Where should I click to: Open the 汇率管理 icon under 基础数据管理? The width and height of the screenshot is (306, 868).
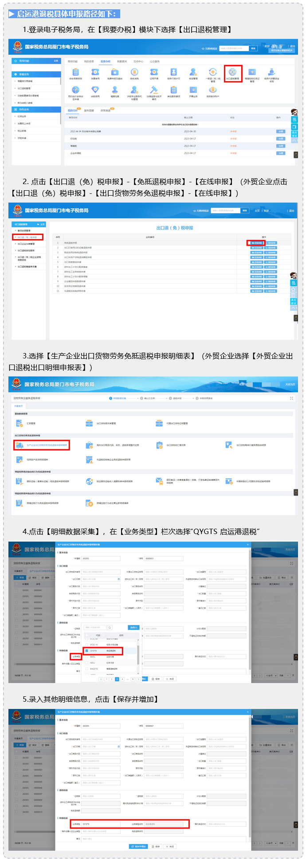(x=20, y=423)
